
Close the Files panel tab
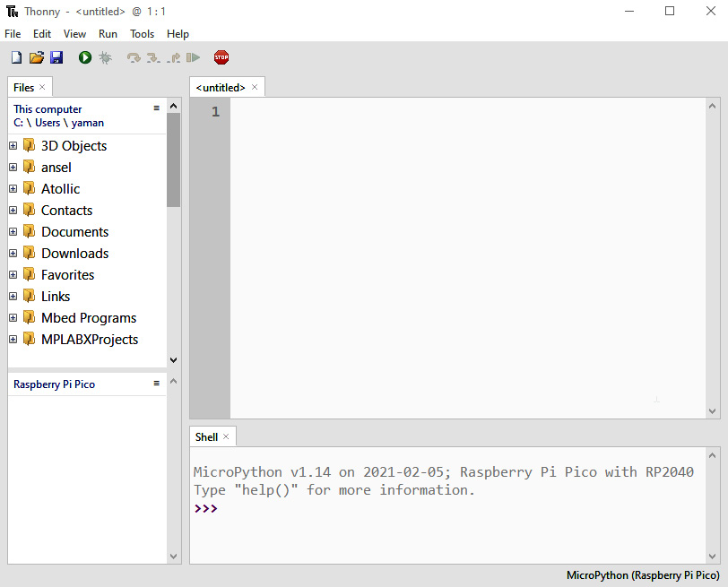point(42,87)
